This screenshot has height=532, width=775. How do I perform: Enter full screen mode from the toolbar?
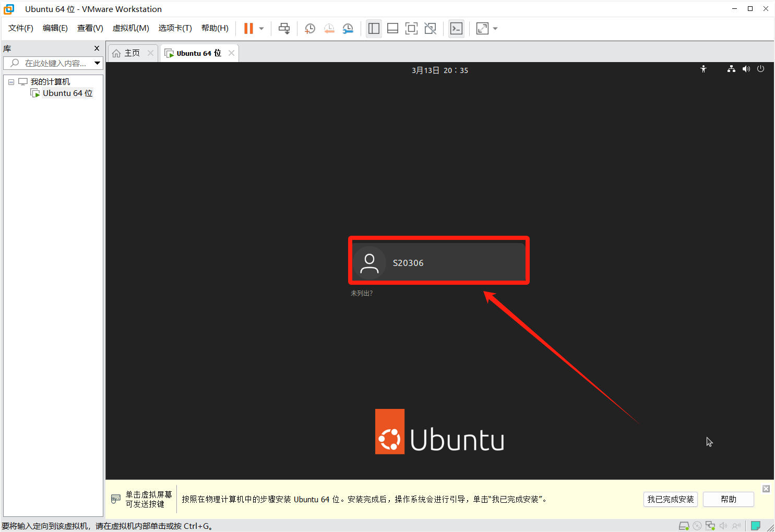411,29
